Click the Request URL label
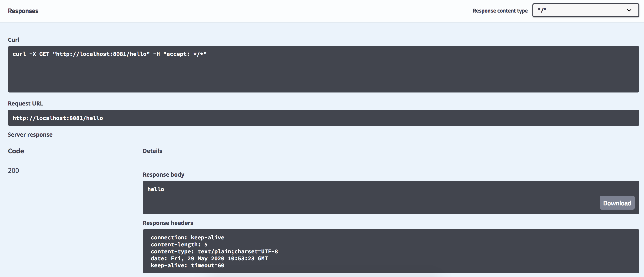644x277 pixels. (25, 103)
